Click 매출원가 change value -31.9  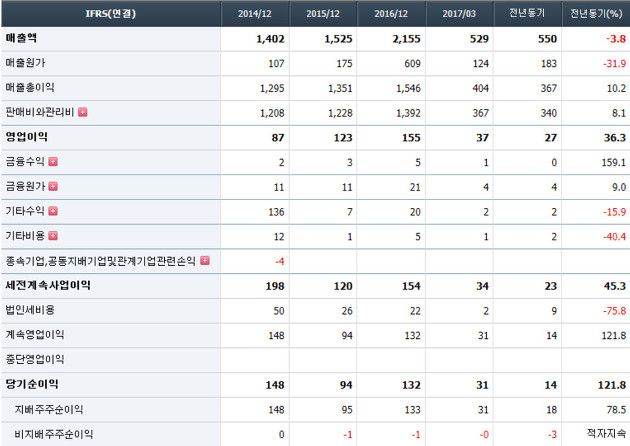[x=614, y=63]
